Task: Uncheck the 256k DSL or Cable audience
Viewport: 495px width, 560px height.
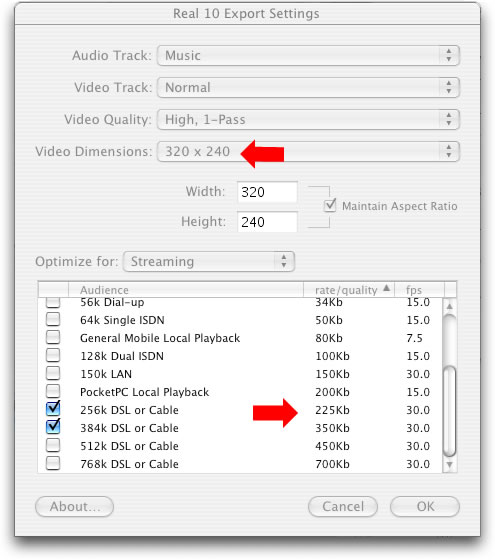Action: tap(53, 409)
